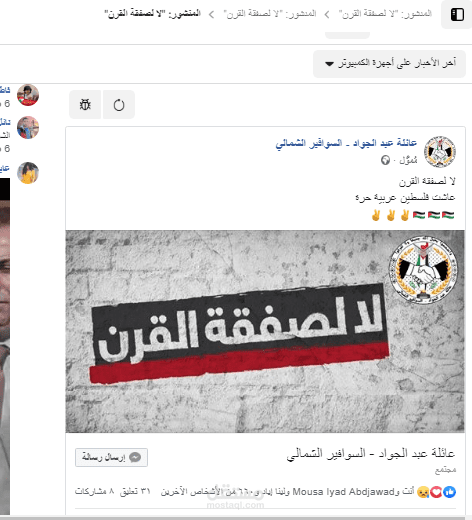Viewport: 472px width, 520px height.
Task: Click the globe public audience icon
Action: (385, 160)
